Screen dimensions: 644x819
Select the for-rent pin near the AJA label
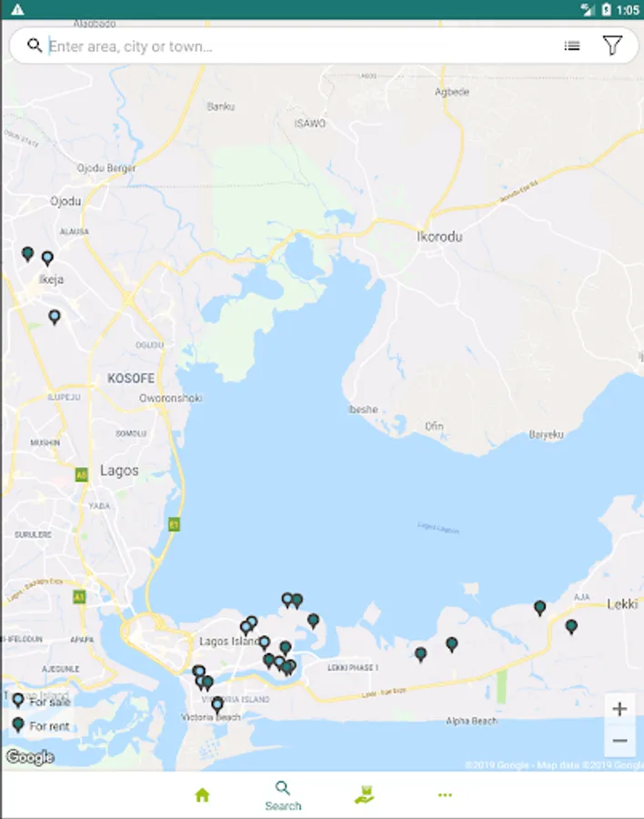click(x=540, y=608)
